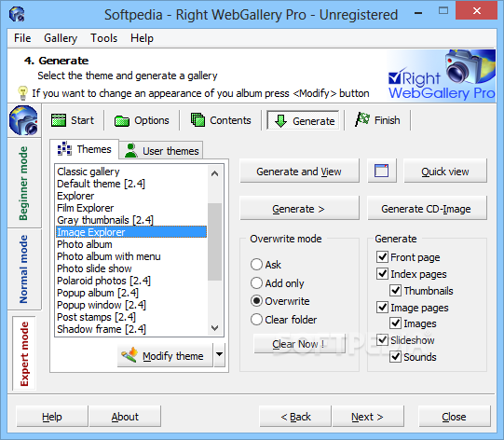Screen dimensions: 504x440
Task: Toggle the Index pages checkbox
Action: (382, 274)
